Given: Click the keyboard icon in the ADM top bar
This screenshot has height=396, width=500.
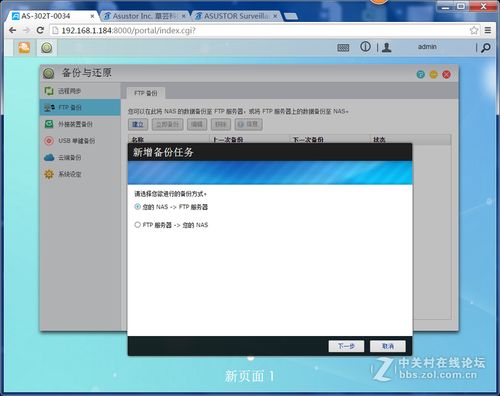Looking at the screenshot, I should (343, 48).
